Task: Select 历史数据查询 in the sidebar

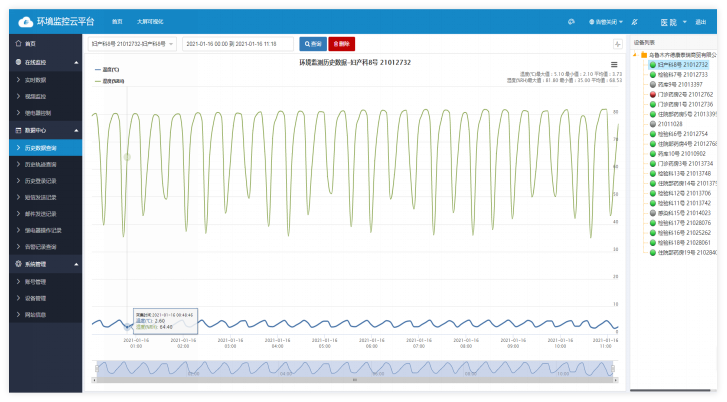Action: (45, 148)
